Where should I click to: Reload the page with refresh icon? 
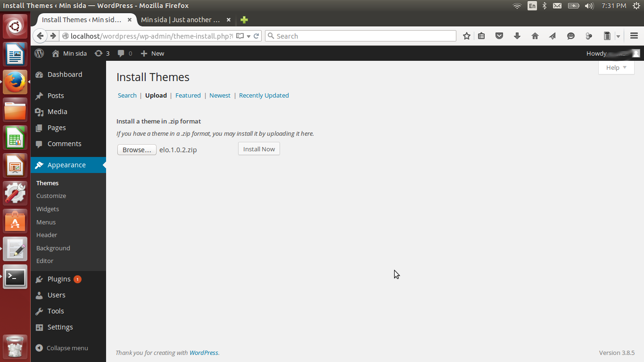point(257,36)
